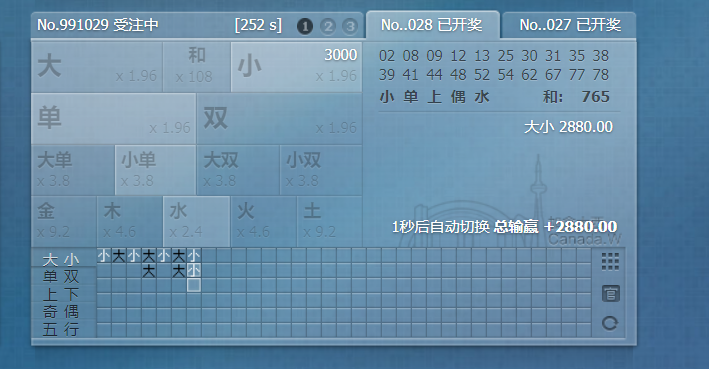Click the highlighted empty trend grid cell
This screenshot has width=709, height=369.
(x=194, y=285)
